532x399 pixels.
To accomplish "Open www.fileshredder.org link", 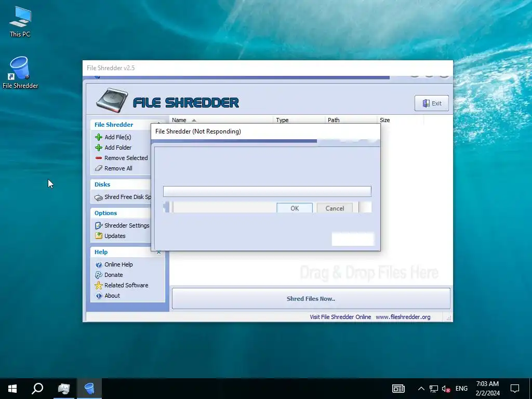I will [x=403, y=317].
